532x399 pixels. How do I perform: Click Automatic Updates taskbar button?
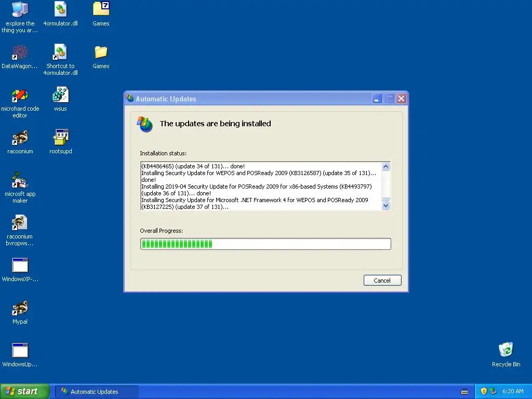click(96, 392)
